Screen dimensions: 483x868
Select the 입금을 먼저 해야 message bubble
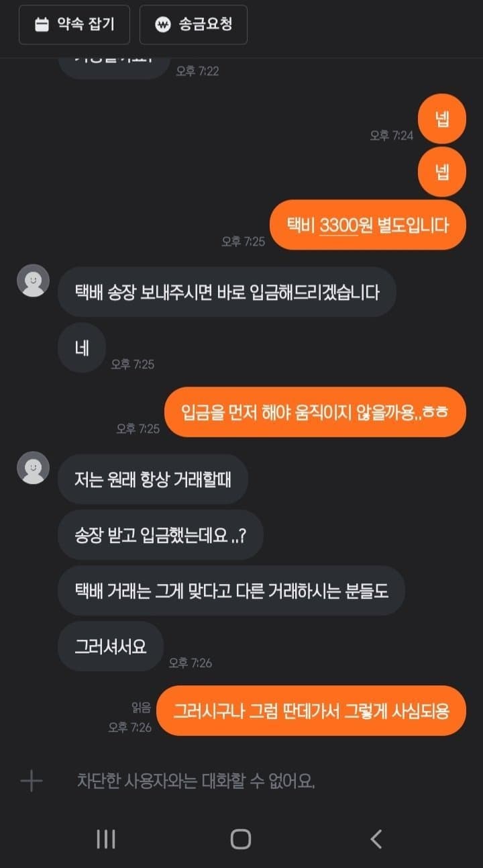pos(315,412)
